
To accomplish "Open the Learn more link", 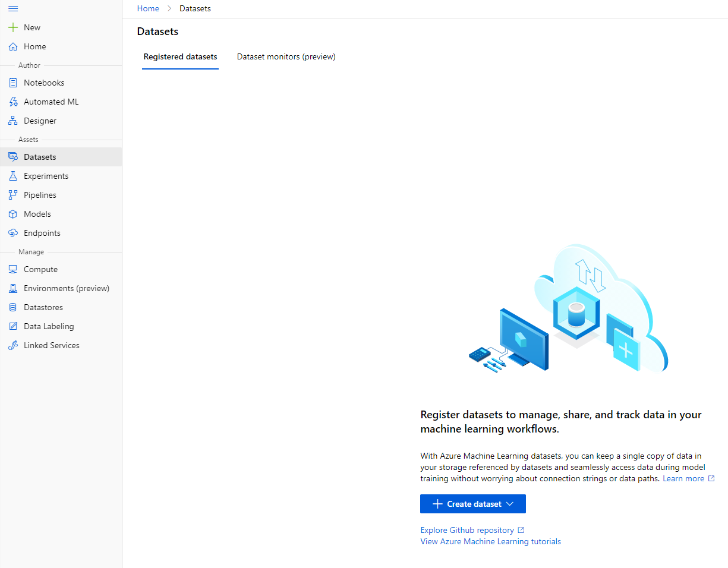I will [x=683, y=478].
